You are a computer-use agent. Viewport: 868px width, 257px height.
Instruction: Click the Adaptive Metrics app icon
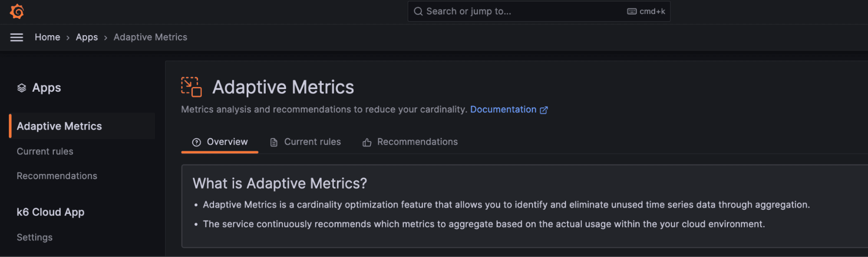pos(191,87)
